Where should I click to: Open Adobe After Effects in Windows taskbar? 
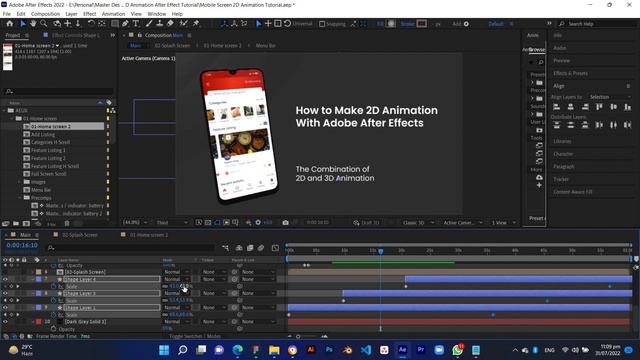(x=402, y=350)
